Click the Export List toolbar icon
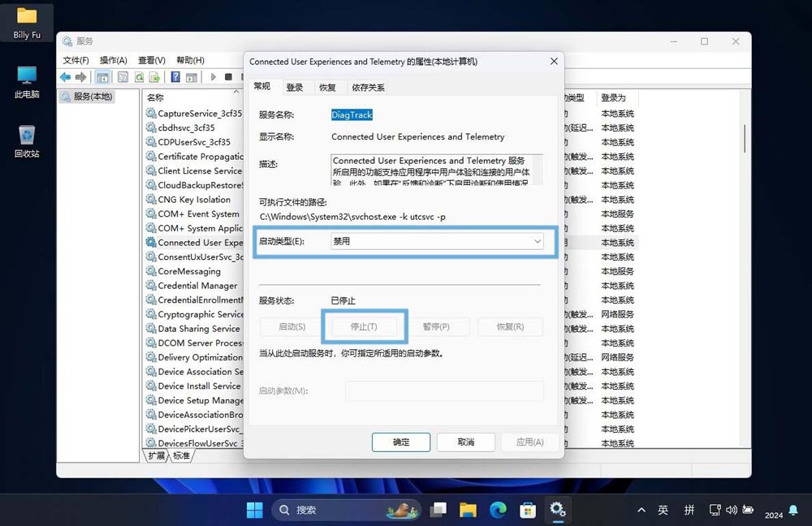The width and height of the screenshot is (812, 526). click(153, 77)
